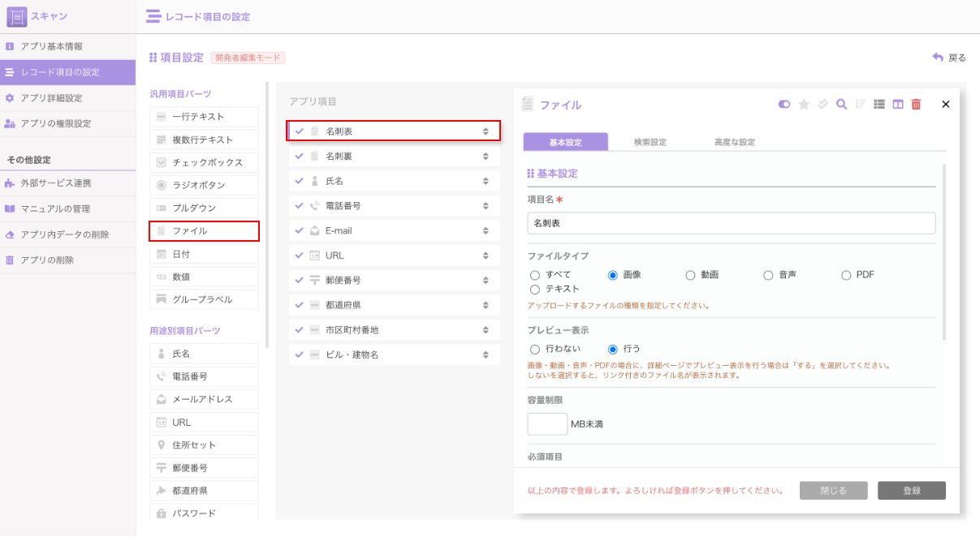Image resolution: width=980 pixels, height=537 pixels.
Task: Open the search icon in the file panel header
Action: pyautogui.click(x=842, y=105)
